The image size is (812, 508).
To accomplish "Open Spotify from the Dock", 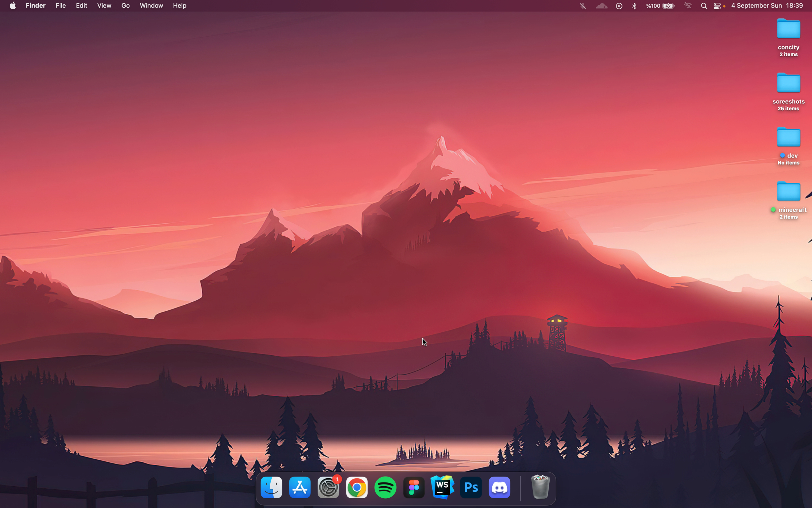I will [385, 487].
